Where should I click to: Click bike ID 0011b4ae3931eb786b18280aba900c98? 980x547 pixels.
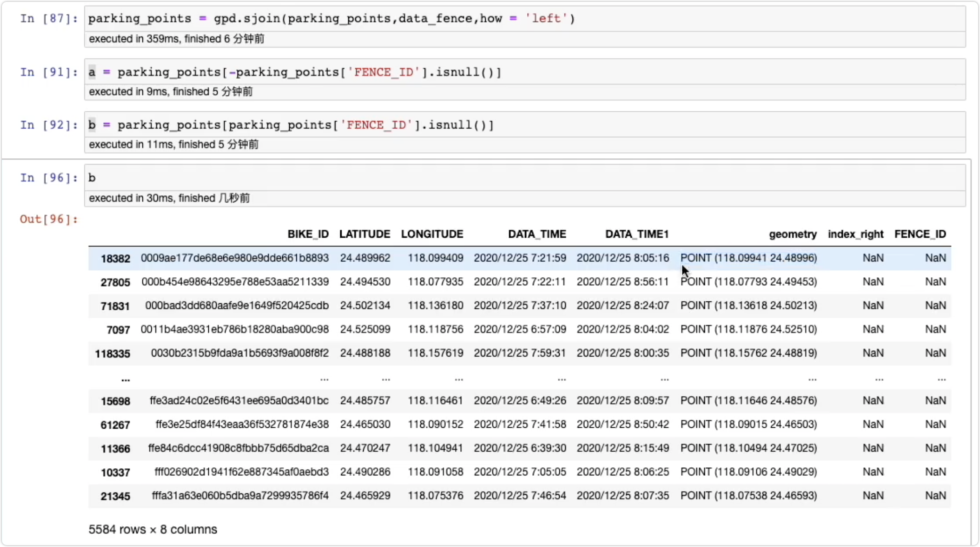point(235,329)
